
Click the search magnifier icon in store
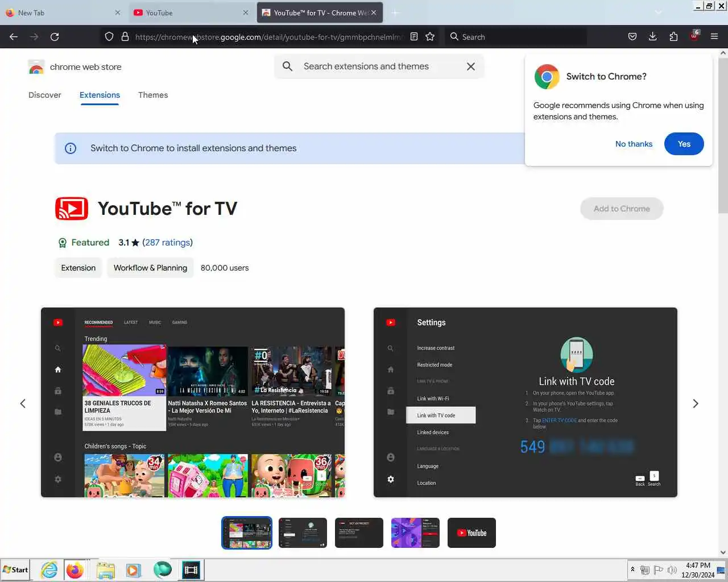point(288,66)
